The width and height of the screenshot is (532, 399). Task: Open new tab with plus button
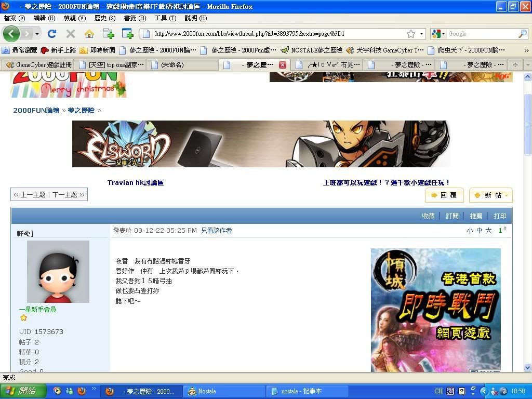[x=515, y=64]
